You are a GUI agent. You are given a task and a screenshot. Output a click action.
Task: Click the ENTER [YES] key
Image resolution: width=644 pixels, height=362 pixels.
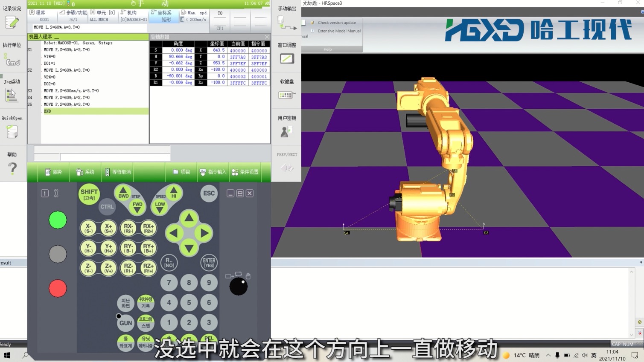click(x=209, y=263)
